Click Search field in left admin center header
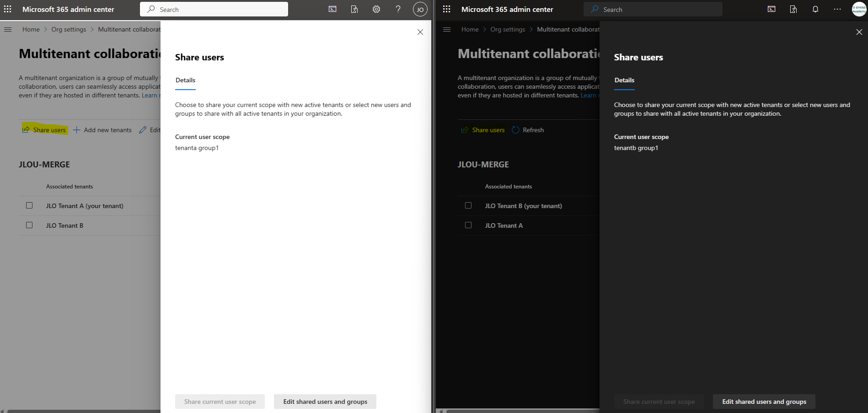The image size is (868, 413). [214, 9]
